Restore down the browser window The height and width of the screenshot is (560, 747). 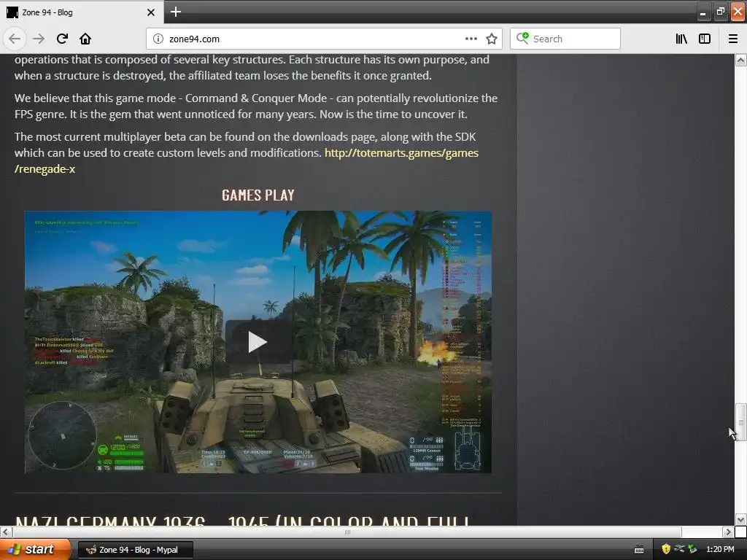click(720, 12)
